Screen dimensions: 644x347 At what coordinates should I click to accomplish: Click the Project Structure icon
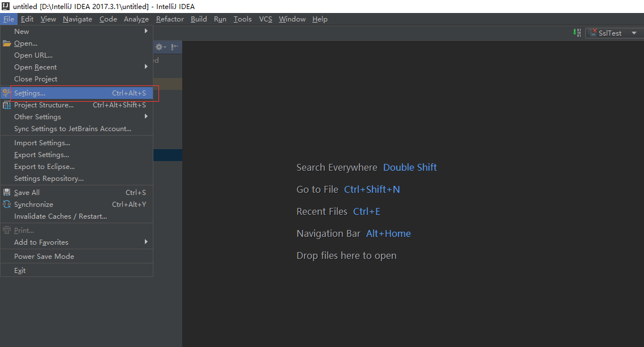pyautogui.click(x=7, y=105)
